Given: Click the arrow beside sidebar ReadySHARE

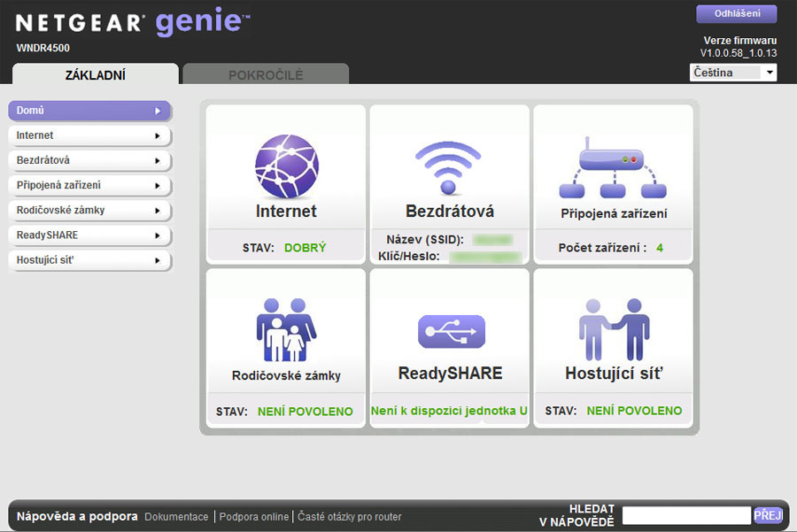Looking at the screenshot, I should tap(158, 235).
